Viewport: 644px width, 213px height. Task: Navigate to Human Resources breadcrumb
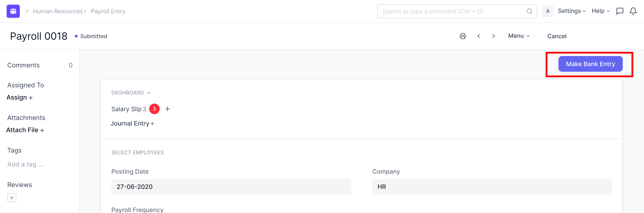pyautogui.click(x=58, y=11)
